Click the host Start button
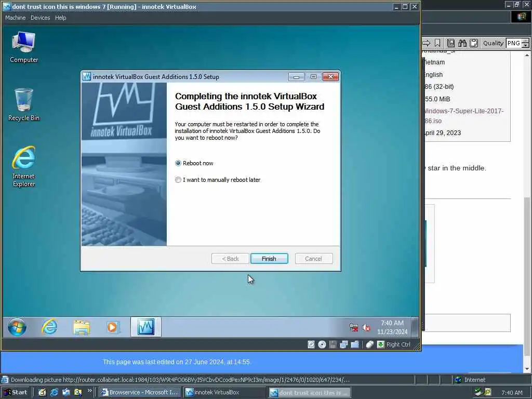The height and width of the screenshot is (399, 532). pos(16,393)
